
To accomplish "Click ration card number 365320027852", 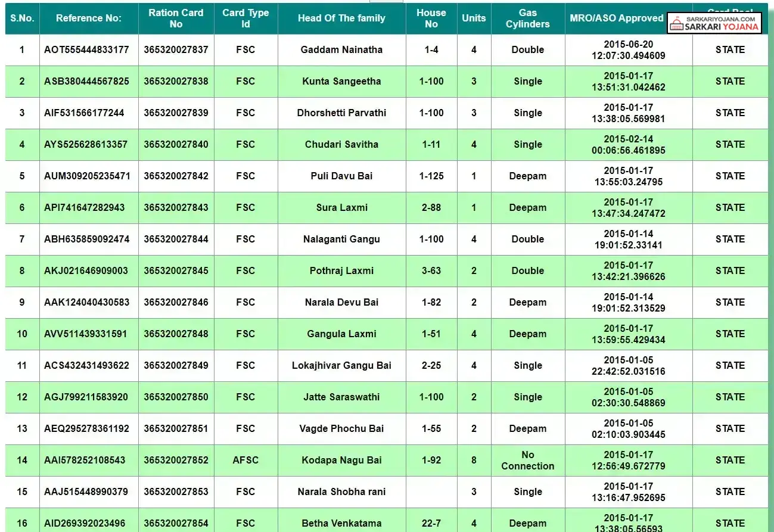I will [176, 461].
